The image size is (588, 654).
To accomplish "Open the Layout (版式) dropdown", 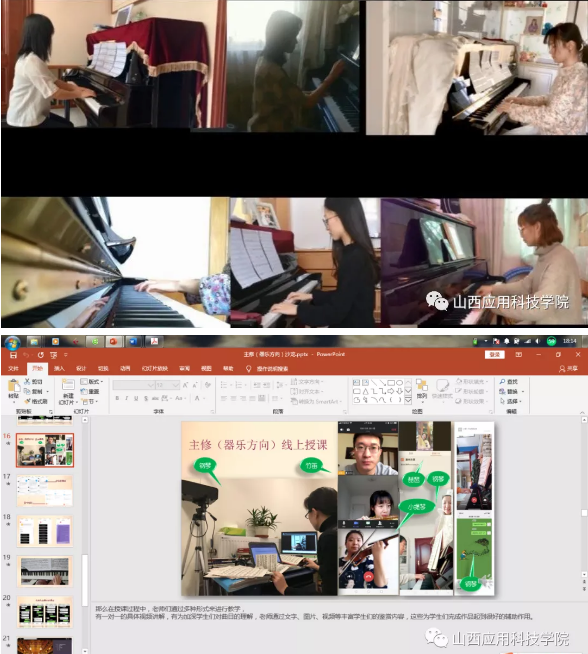I will point(92,381).
